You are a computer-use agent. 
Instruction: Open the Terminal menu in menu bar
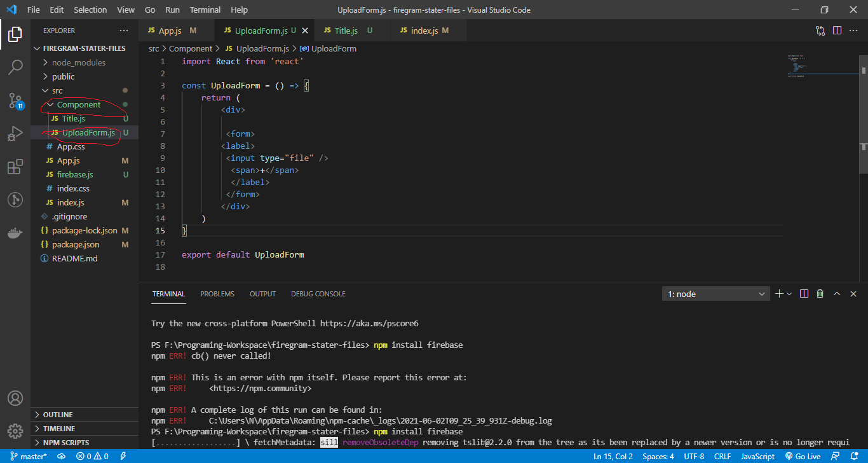(205, 10)
